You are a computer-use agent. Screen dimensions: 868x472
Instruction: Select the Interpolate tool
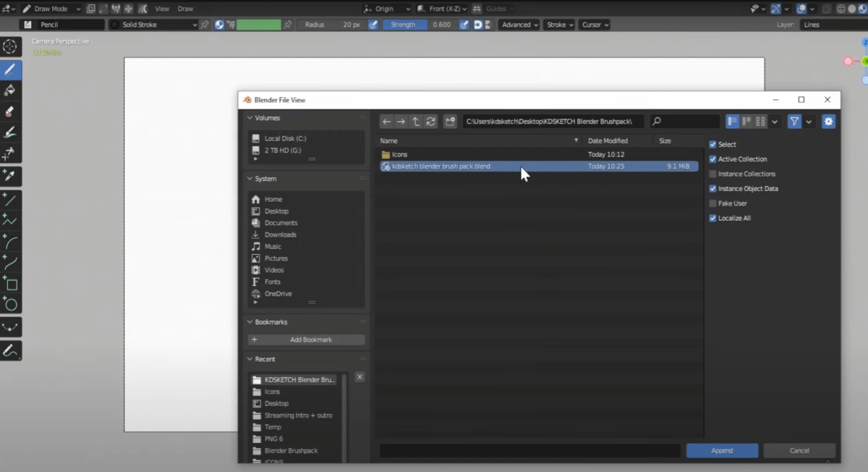tap(10, 327)
